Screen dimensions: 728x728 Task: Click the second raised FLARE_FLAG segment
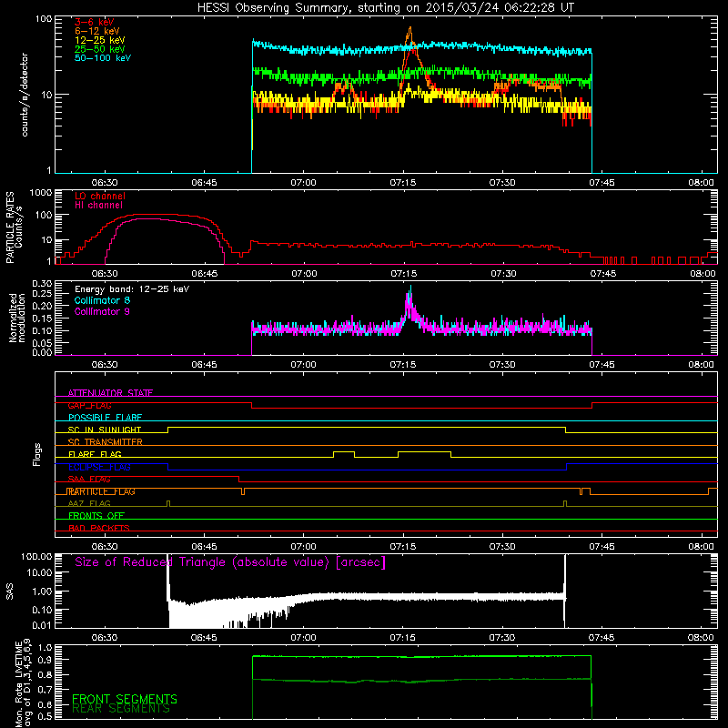pyautogui.click(x=424, y=451)
